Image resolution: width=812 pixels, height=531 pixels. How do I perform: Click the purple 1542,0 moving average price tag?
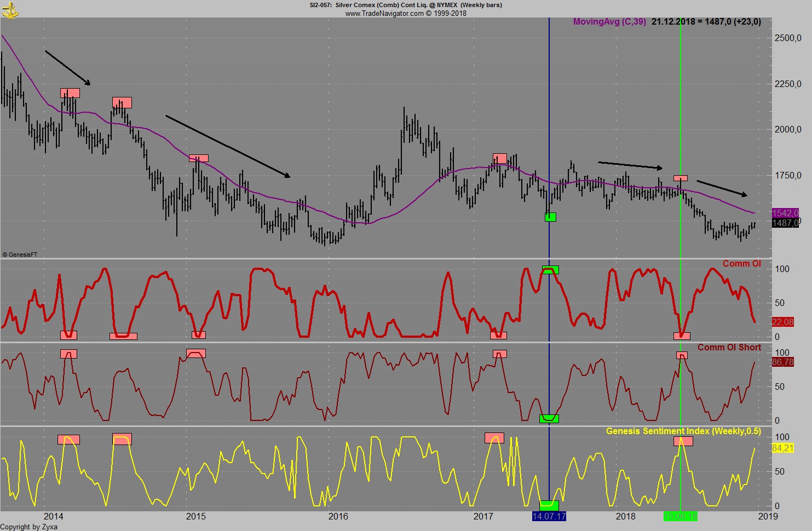785,213
